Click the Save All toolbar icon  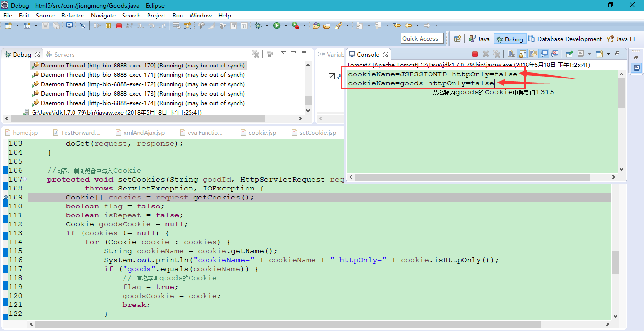pos(56,25)
